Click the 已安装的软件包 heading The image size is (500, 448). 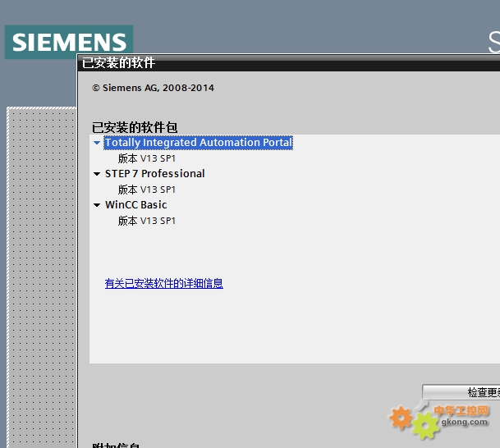[135, 127]
